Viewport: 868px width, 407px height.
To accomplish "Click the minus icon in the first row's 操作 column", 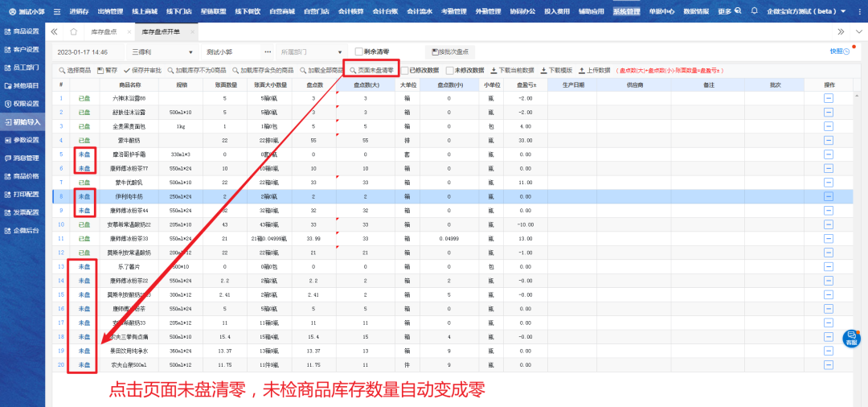I will pyautogui.click(x=829, y=98).
